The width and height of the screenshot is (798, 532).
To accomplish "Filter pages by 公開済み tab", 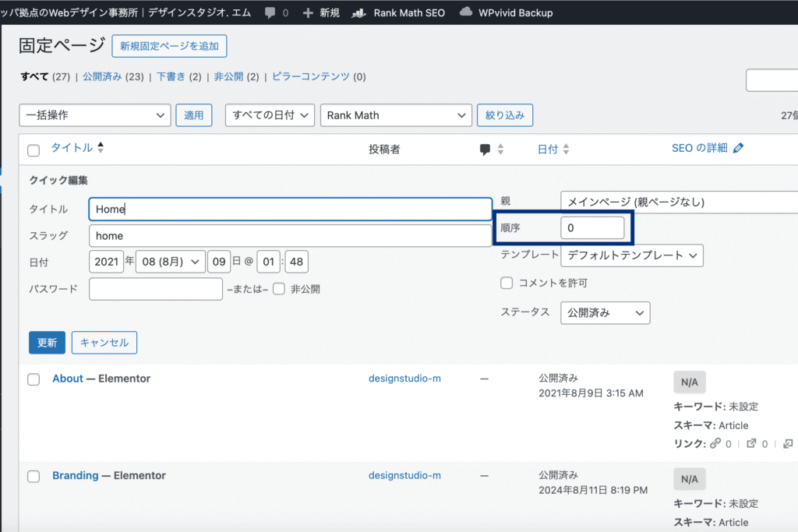I will [102, 76].
